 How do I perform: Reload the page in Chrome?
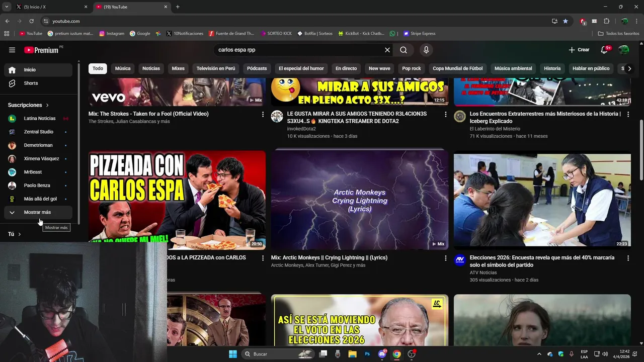click(x=31, y=21)
